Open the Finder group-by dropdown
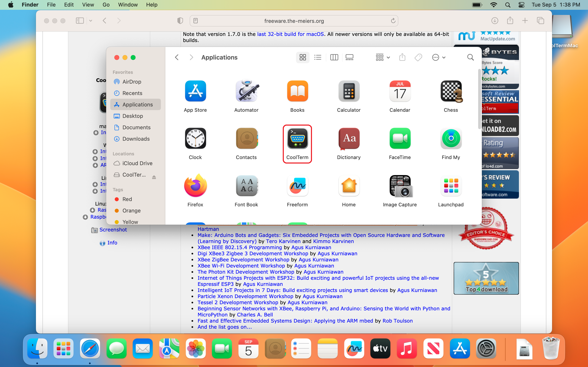Viewport: 588px width, 367px height. coord(382,57)
